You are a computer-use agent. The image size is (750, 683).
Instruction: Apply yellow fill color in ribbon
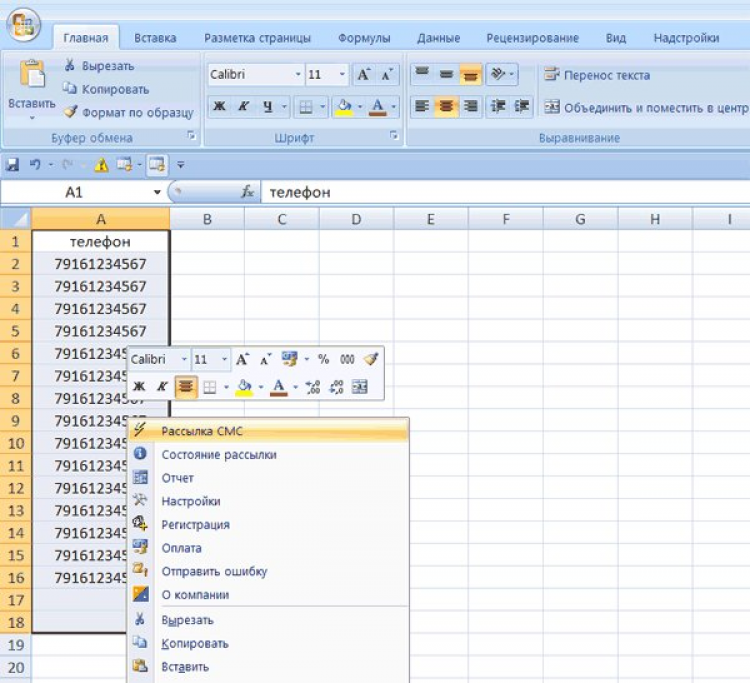(x=344, y=107)
